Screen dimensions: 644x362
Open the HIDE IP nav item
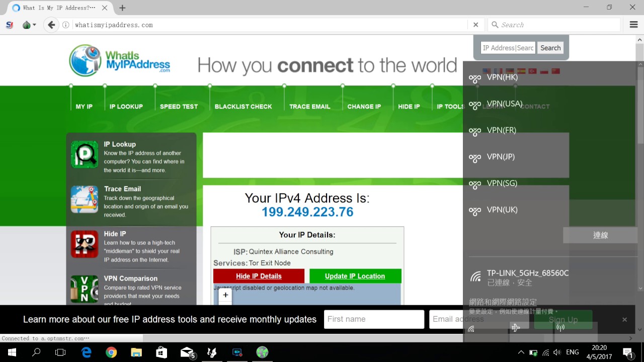[409, 107]
